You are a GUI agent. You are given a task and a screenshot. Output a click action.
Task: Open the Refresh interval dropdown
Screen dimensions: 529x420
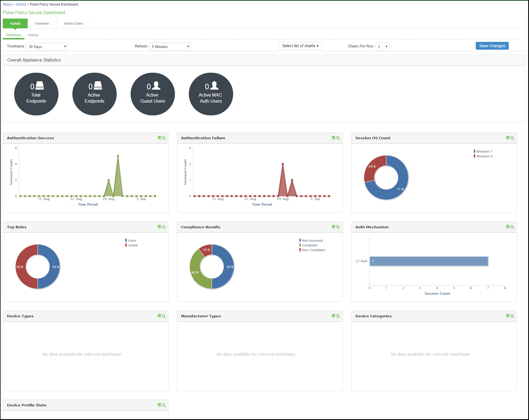pyautogui.click(x=170, y=47)
